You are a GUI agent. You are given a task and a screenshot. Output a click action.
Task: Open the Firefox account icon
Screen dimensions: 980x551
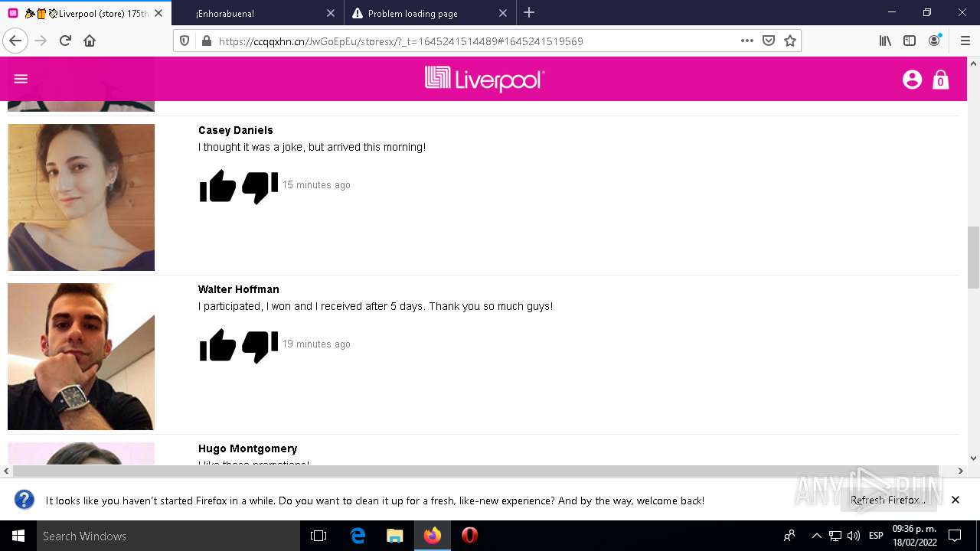point(934,41)
